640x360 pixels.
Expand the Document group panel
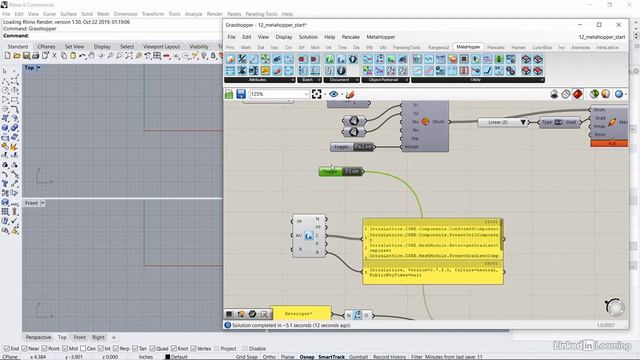click(357, 80)
